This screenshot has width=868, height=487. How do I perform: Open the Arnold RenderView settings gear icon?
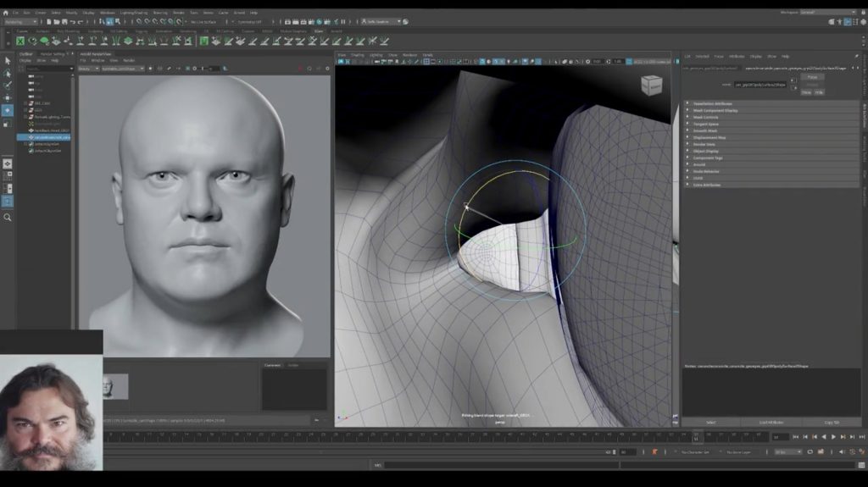(327, 69)
